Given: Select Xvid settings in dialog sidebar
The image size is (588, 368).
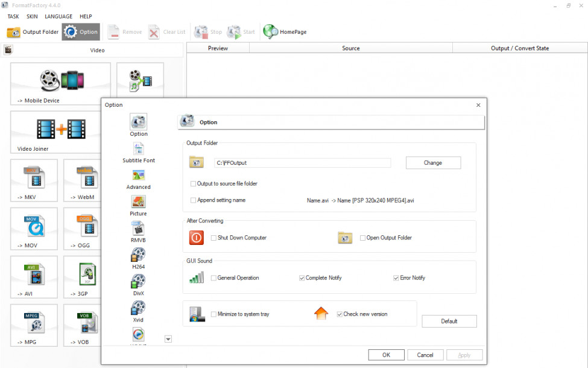Looking at the screenshot, I should 138,312.
